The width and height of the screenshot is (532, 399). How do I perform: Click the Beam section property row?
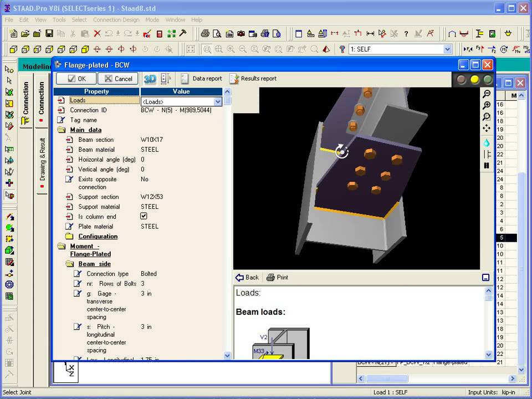pyautogui.click(x=139, y=140)
